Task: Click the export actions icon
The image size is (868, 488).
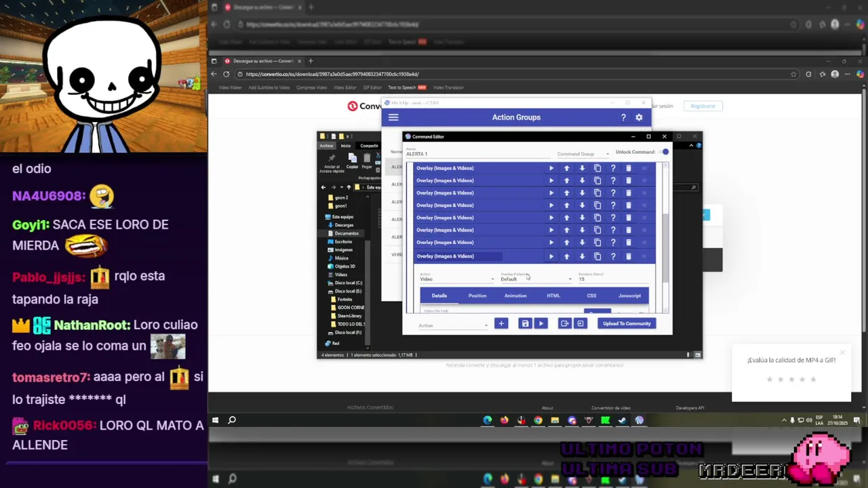Action: pyautogui.click(x=564, y=324)
